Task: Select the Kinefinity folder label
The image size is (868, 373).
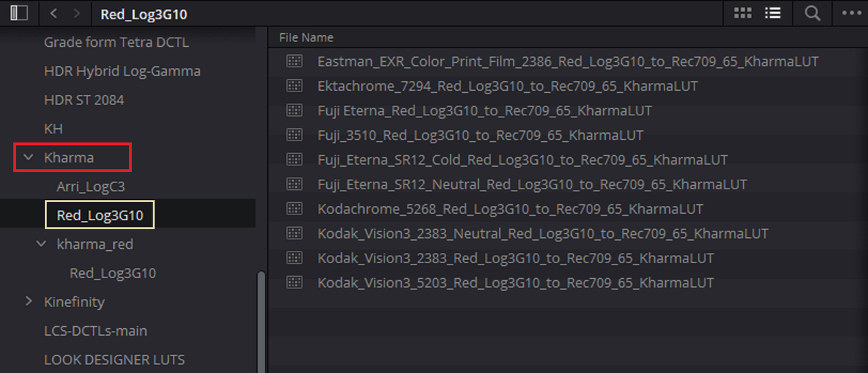Action: (74, 302)
